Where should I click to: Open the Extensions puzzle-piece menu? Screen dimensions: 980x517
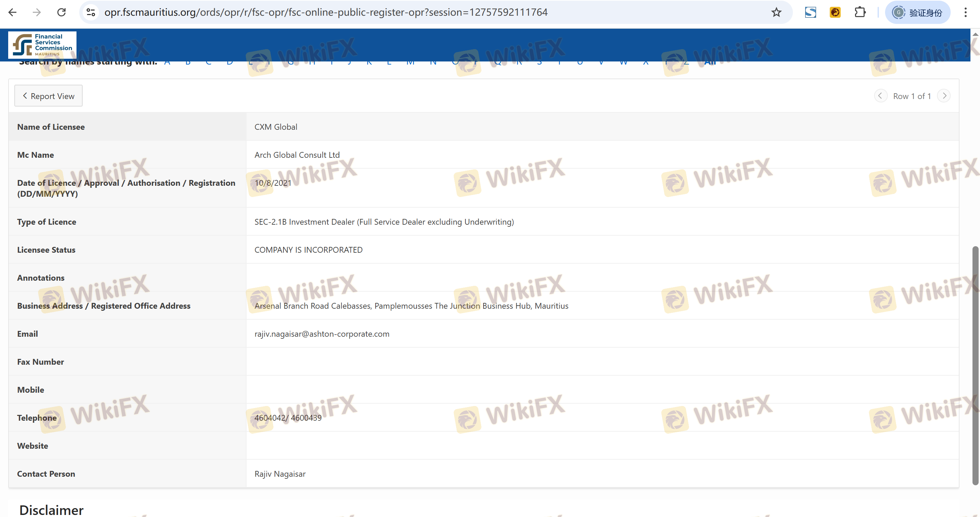tap(860, 13)
